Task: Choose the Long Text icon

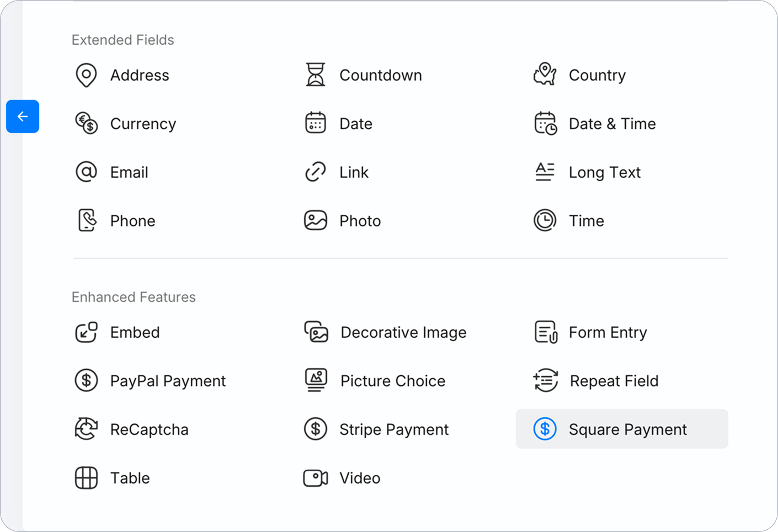Action: 545,172
